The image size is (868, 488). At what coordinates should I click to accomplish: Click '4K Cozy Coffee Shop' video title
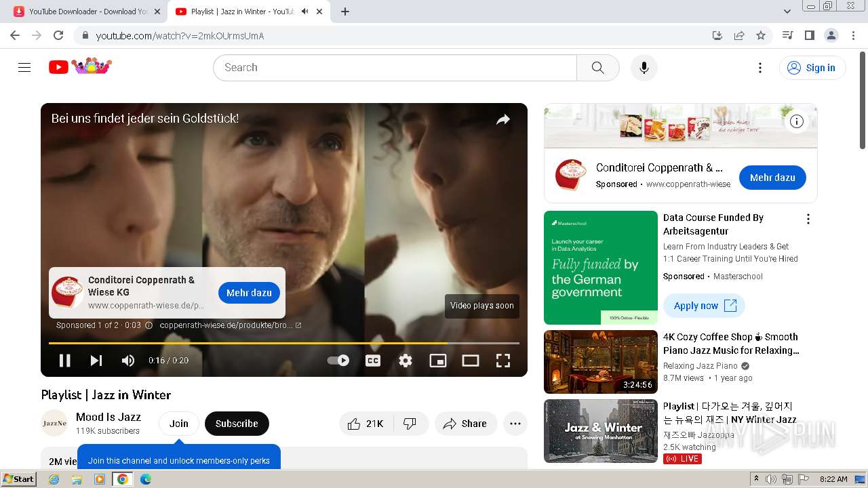[731, 344]
